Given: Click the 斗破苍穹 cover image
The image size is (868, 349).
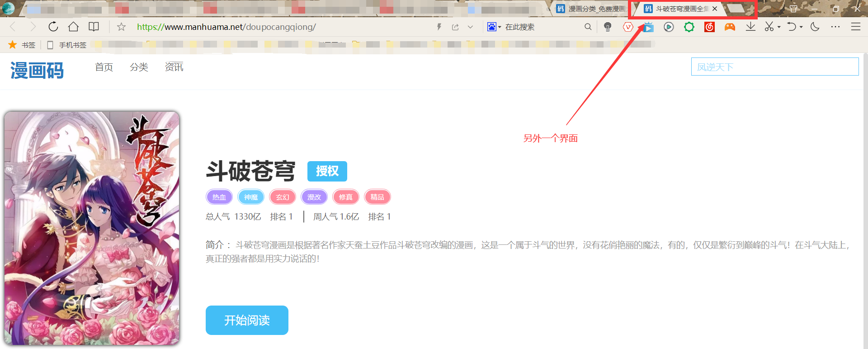Looking at the screenshot, I should point(92,228).
